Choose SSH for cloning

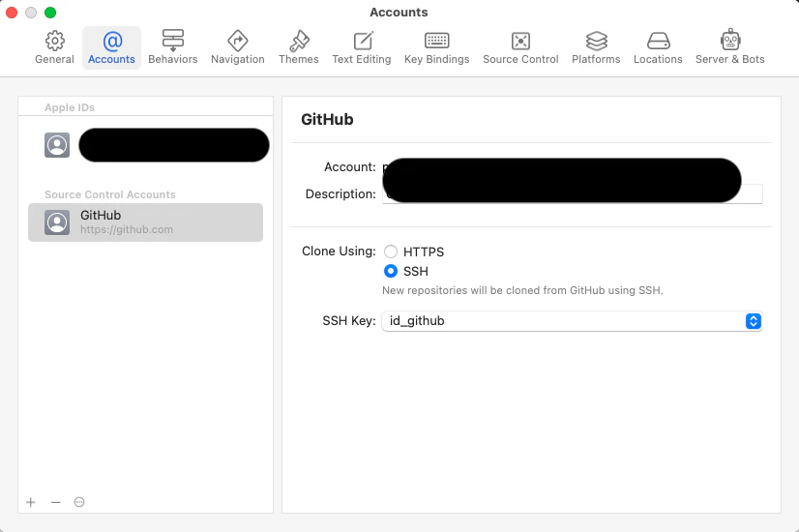391,271
